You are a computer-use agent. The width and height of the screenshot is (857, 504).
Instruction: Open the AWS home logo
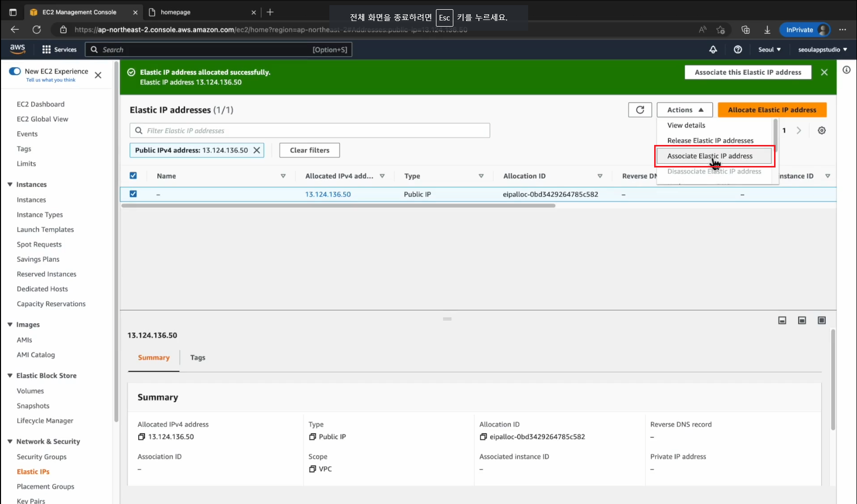[x=17, y=49]
